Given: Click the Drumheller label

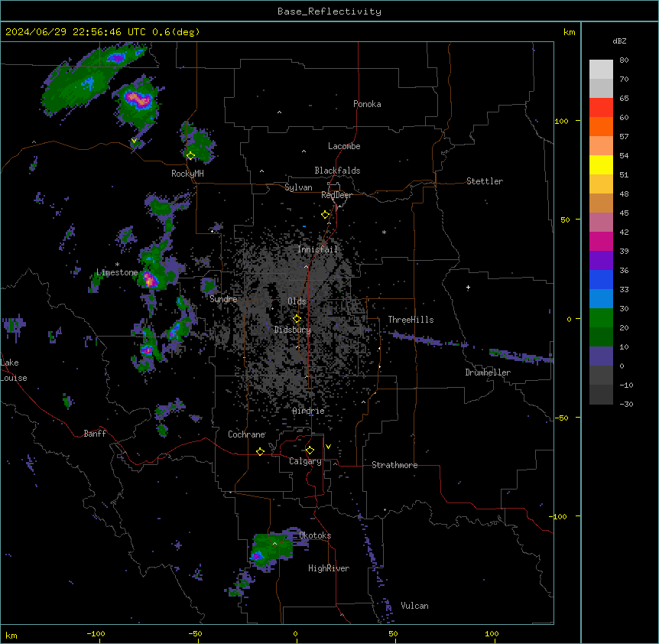Looking at the screenshot, I should point(488,372).
